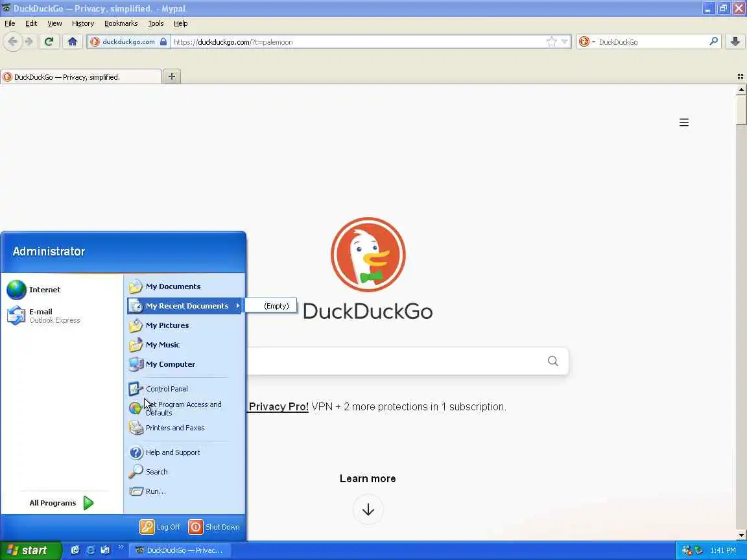Click the Privacy Pro! link
This screenshot has height=560, width=747.
[279, 406]
